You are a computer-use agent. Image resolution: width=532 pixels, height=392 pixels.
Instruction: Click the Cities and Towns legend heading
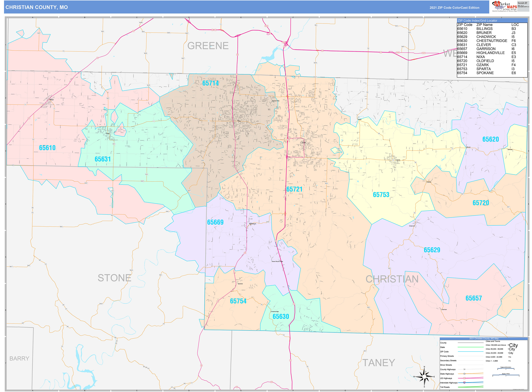coord(493,341)
